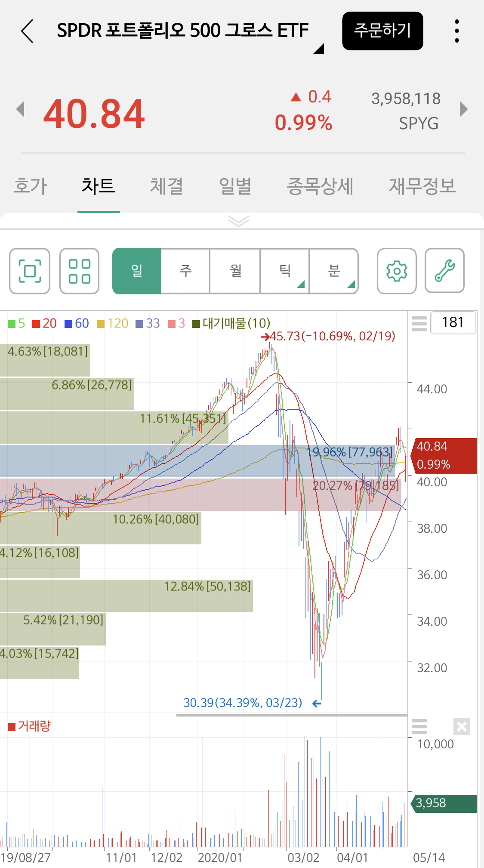Open price chart hamburger menu icon
The height and width of the screenshot is (868, 484).
pos(419,323)
